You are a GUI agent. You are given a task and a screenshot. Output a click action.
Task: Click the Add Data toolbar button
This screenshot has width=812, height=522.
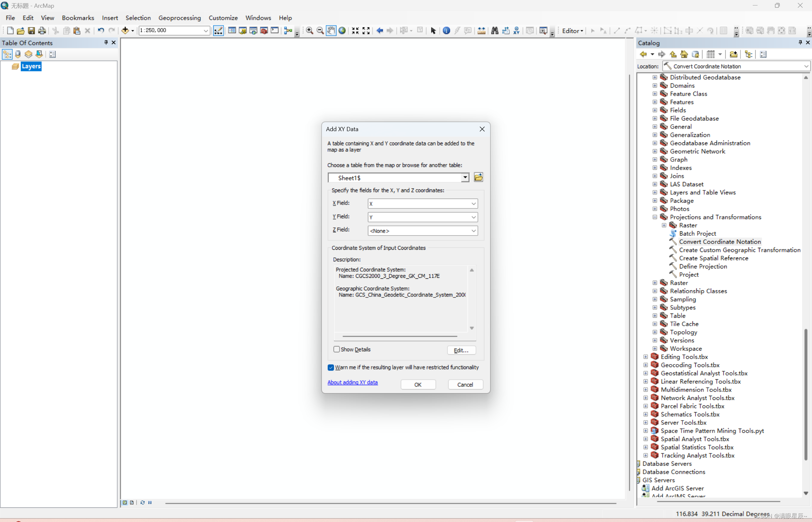[125, 31]
